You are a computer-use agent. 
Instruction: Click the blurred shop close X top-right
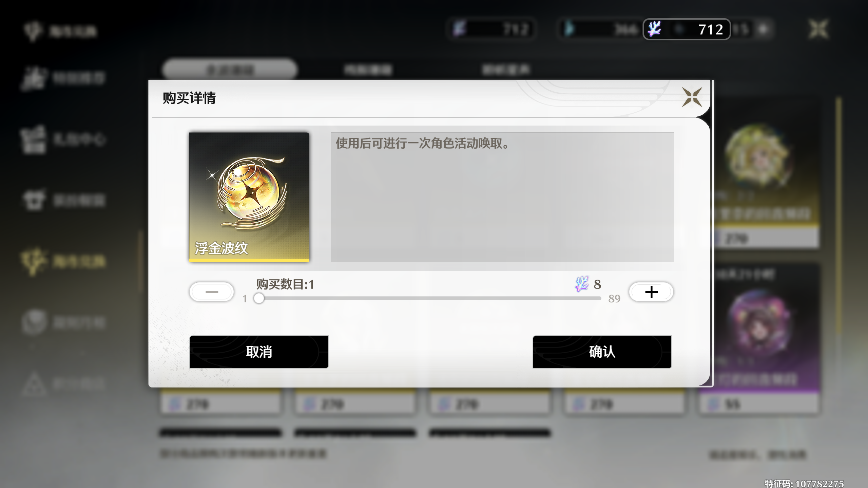[x=818, y=29]
